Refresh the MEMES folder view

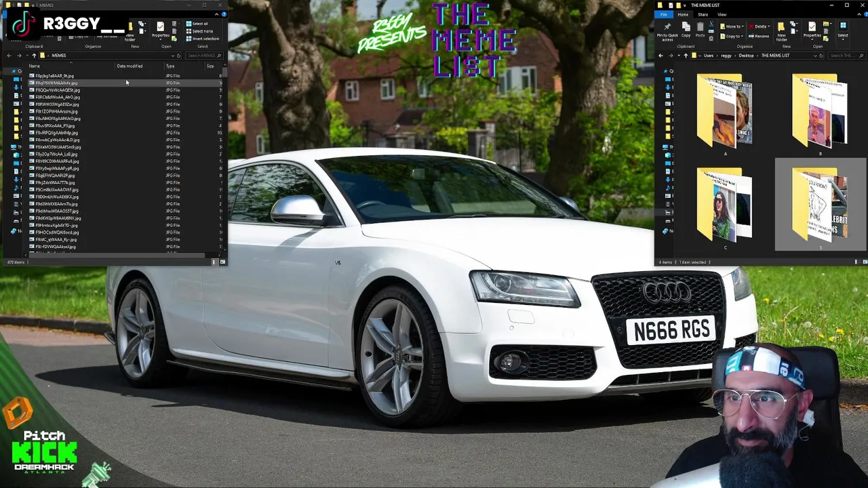tap(178, 56)
